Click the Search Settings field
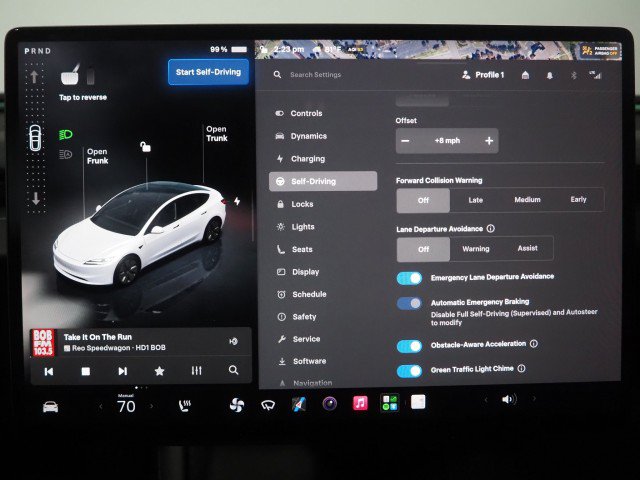Viewport: 640px width, 480px height. coord(316,75)
